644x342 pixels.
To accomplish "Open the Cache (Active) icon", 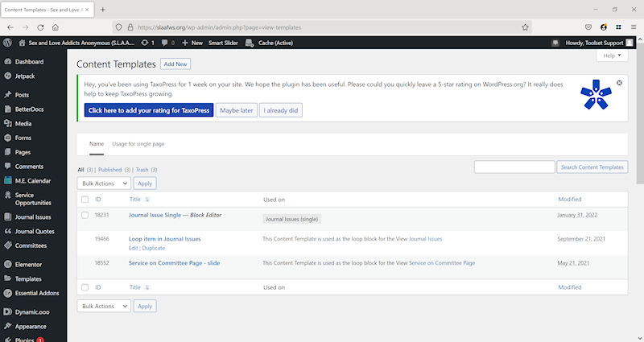I will [x=250, y=43].
